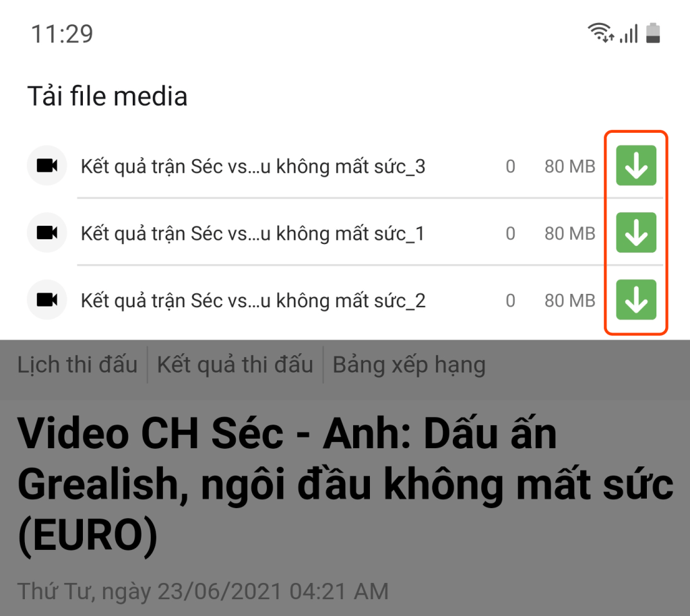The image size is (690, 616).
Task: Tap the camera icon for file sức_1
Action: point(46,233)
